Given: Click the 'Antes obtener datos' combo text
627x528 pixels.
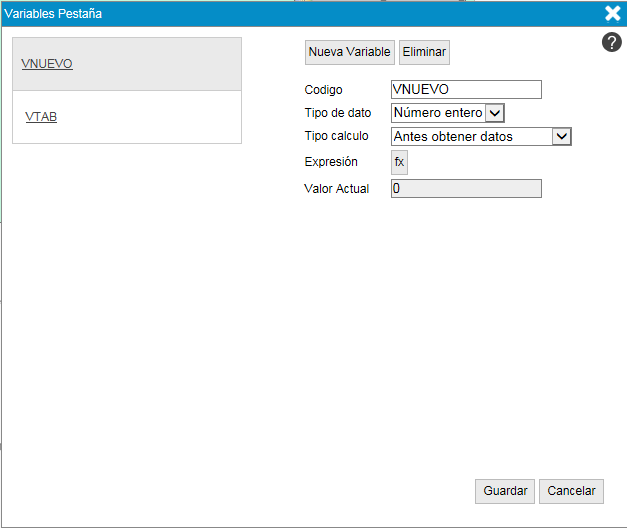Looking at the screenshot, I should coord(470,136).
